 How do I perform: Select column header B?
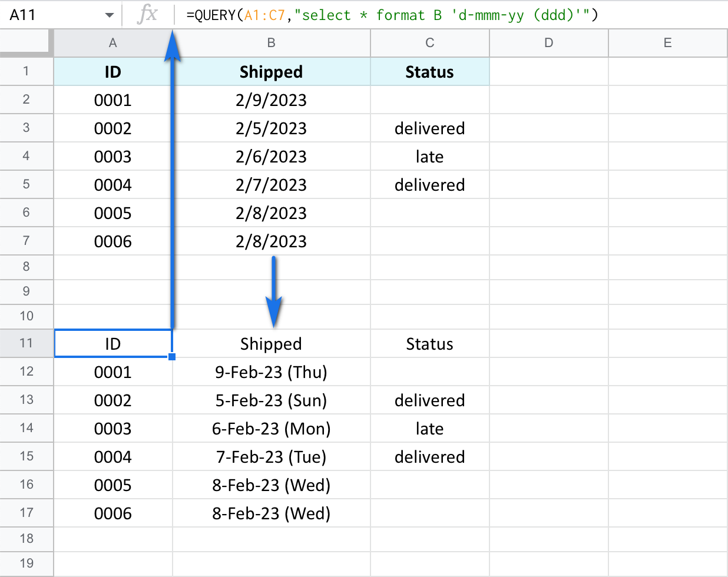(271, 42)
